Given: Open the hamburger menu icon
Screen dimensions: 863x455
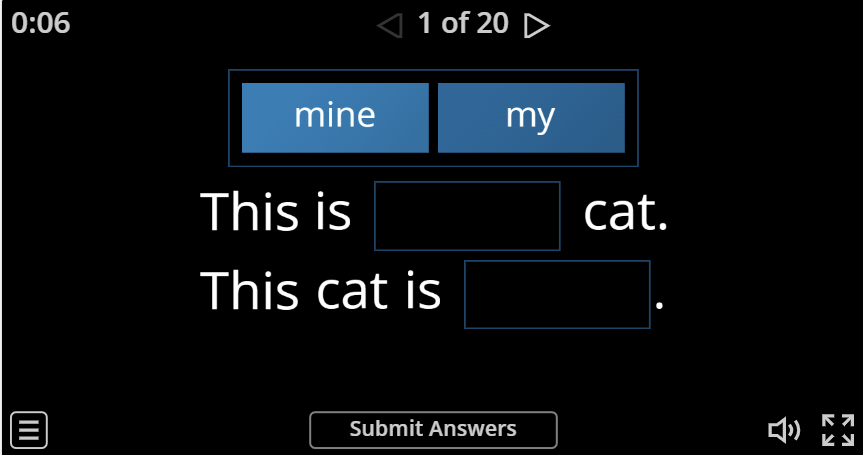Looking at the screenshot, I should [x=29, y=430].
